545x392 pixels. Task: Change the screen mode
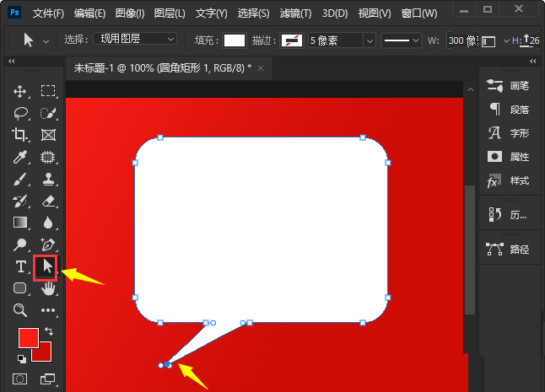point(47,379)
